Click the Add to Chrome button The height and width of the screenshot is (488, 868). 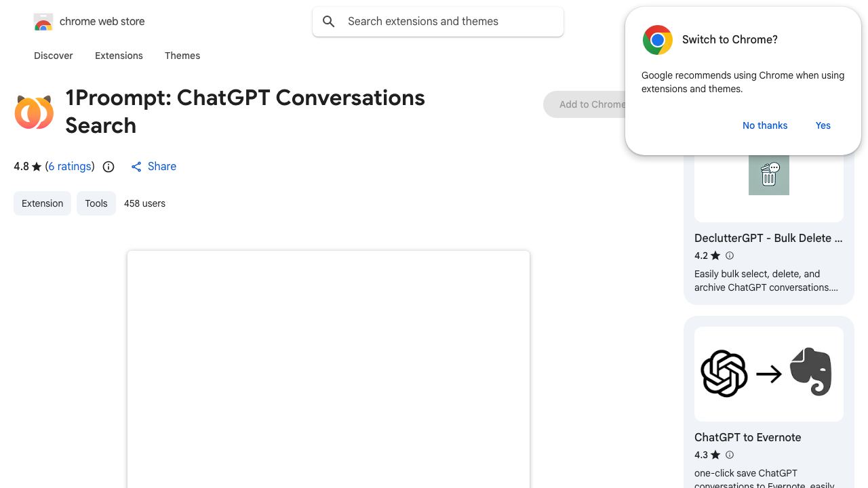coord(585,104)
